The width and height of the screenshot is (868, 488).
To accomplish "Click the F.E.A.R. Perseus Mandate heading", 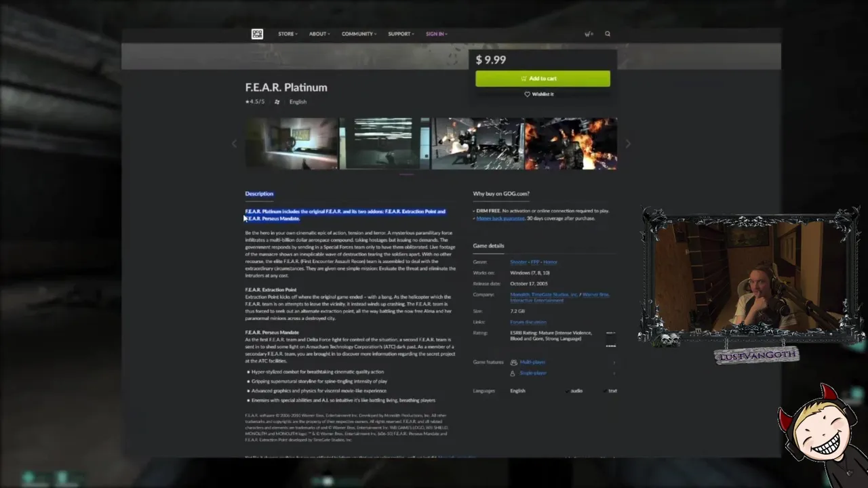I will [x=272, y=332].
